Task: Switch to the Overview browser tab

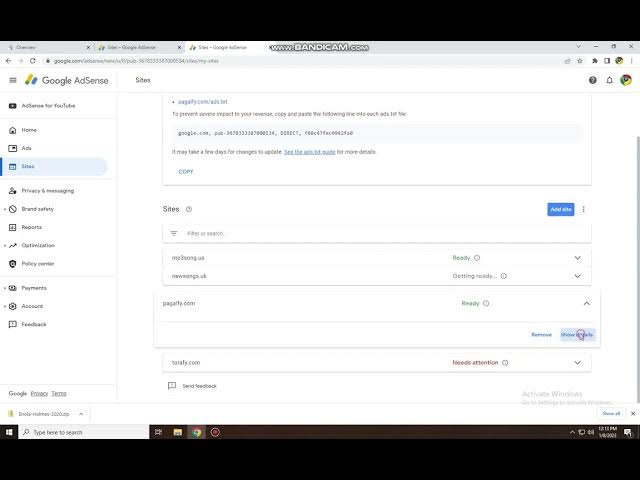Action: click(x=45, y=47)
